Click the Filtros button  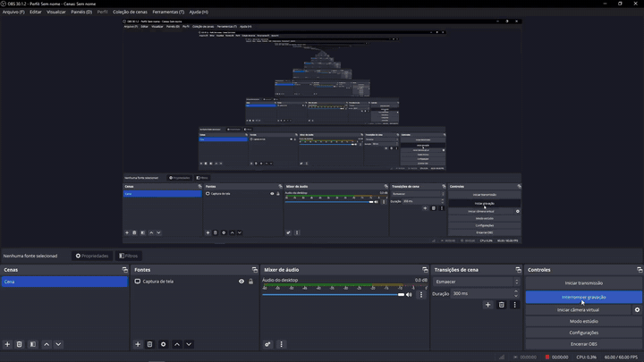coord(129,256)
